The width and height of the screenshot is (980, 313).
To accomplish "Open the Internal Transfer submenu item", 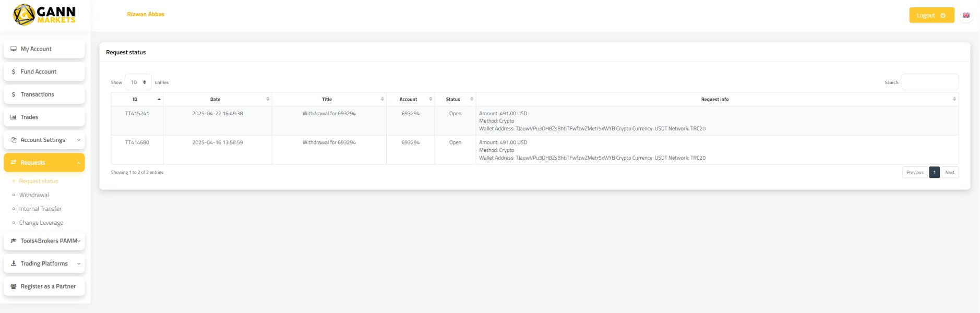I will click(40, 209).
